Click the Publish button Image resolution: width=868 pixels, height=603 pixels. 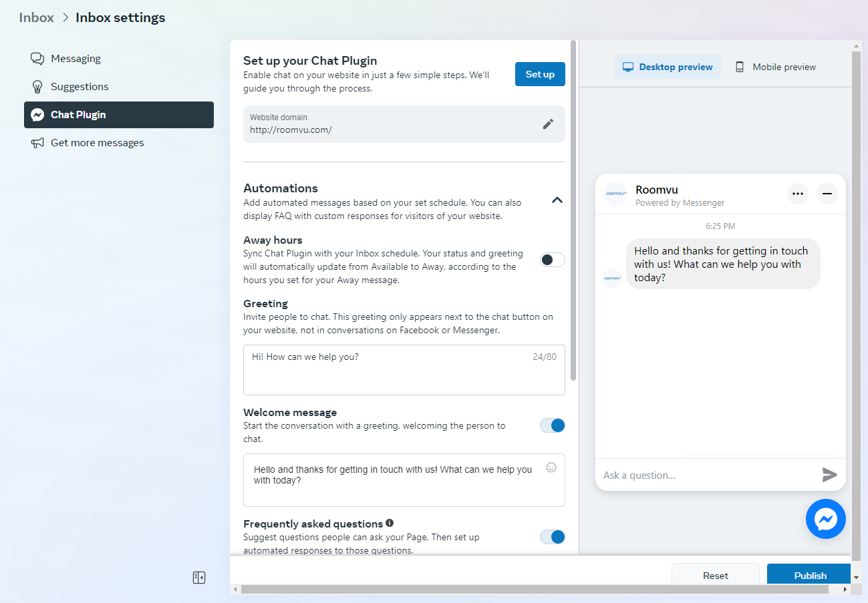tap(809, 575)
